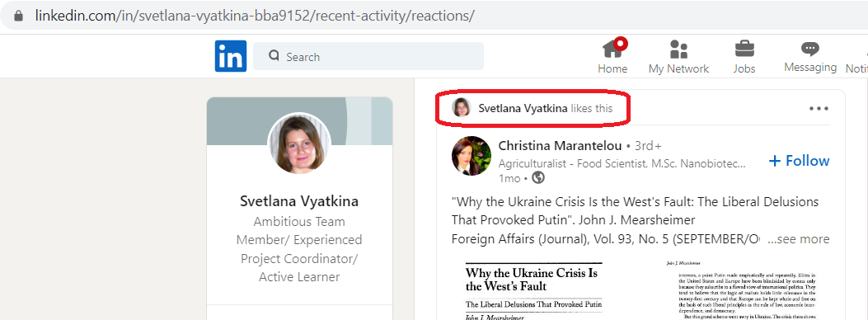Open the Mearsheimer article page image

(x=641, y=289)
